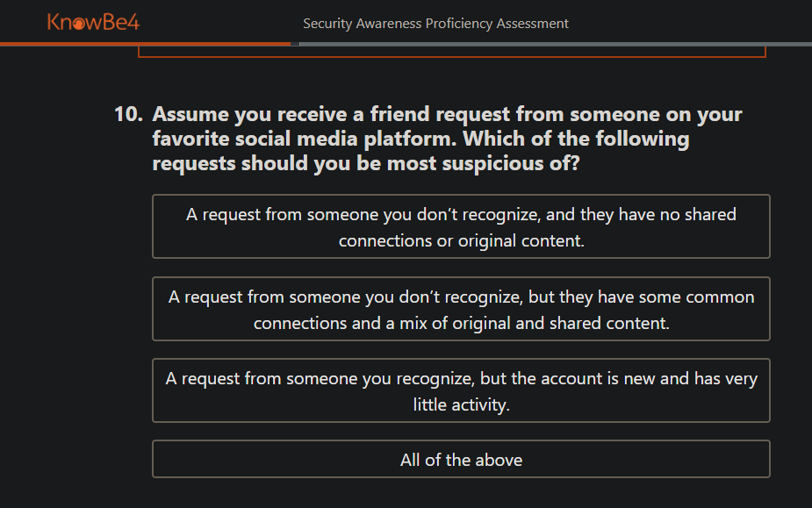Click the orange dot in KnowBe4 logo

(x=79, y=24)
